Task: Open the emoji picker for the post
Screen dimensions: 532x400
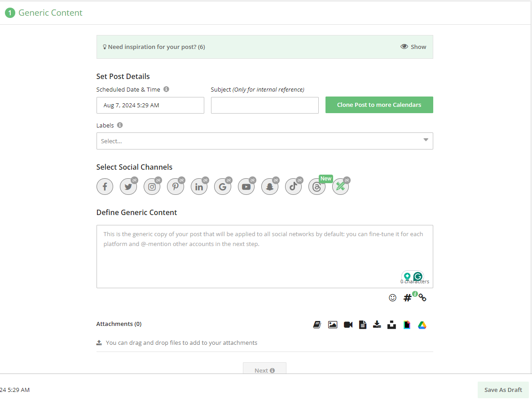Action: pyautogui.click(x=393, y=298)
